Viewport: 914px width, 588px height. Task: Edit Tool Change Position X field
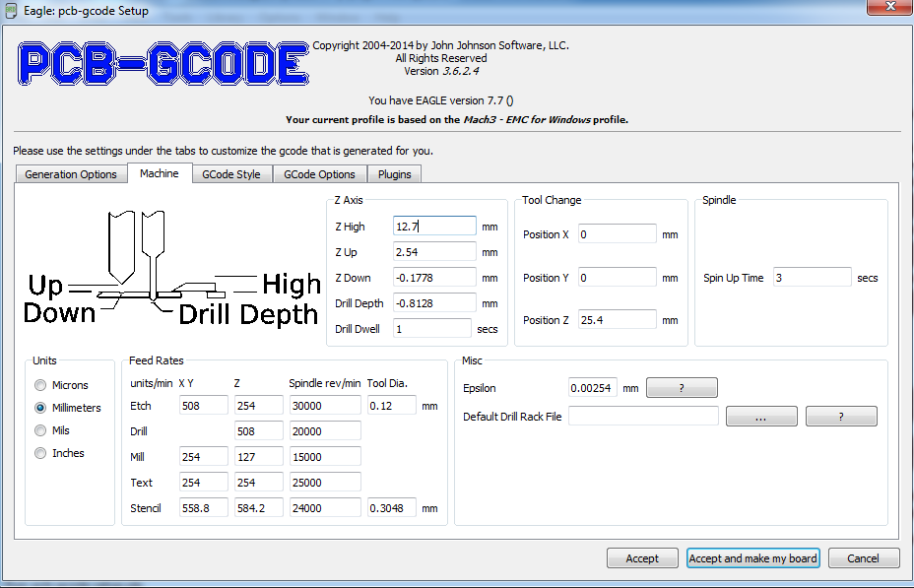coord(618,234)
